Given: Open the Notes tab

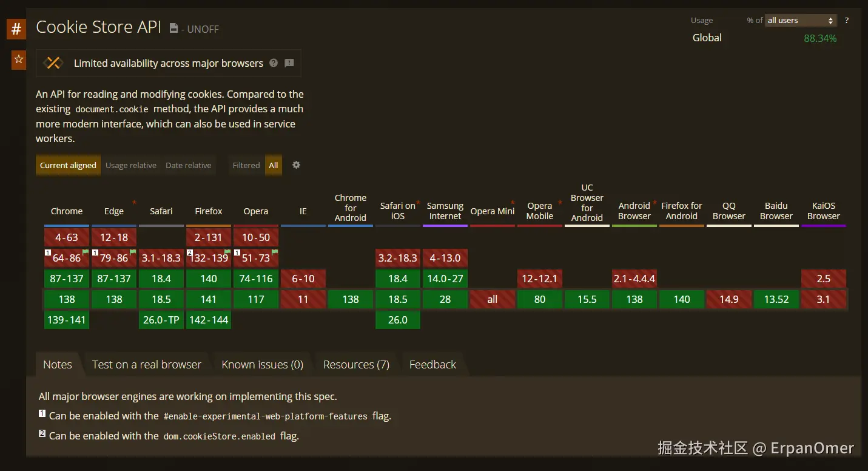Looking at the screenshot, I should [x=58, y=364].
